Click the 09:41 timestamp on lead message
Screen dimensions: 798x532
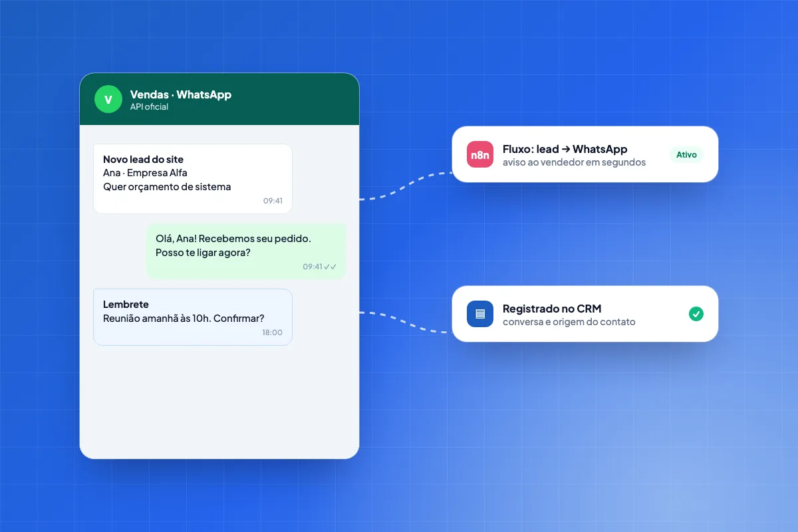pyautogui.click(x=273, y=201)
